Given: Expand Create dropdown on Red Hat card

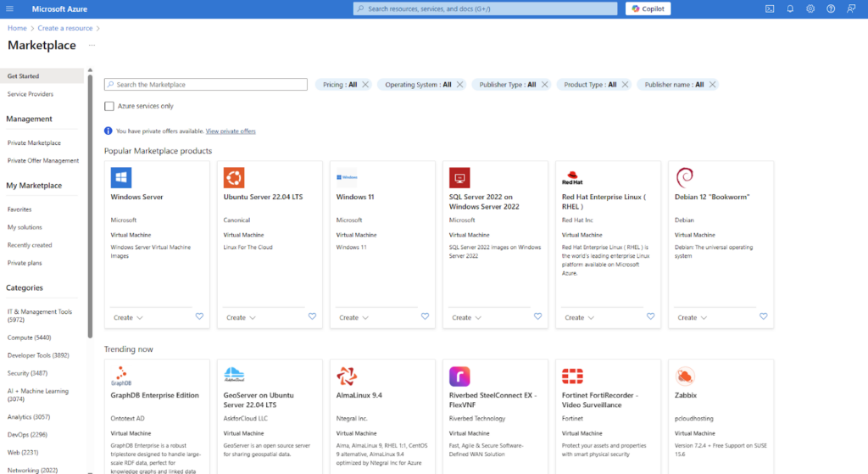Looking at the screenshot, I should (x=580, y=318).
